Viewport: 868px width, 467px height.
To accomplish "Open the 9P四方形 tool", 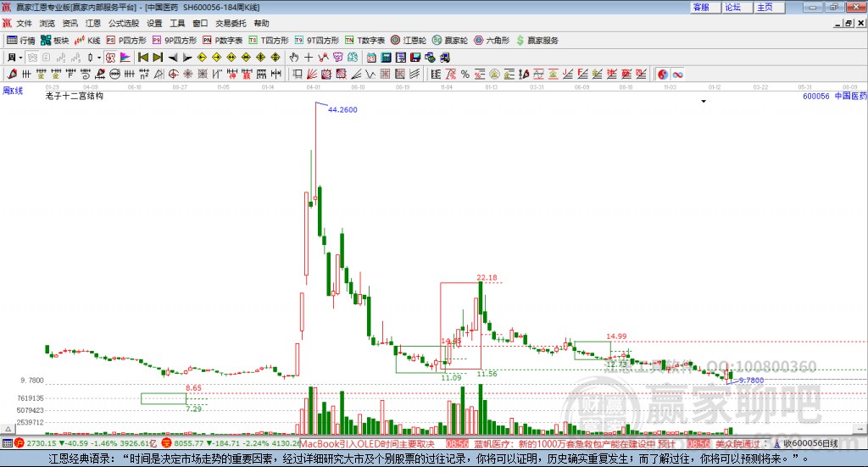I will pos(175,41).
